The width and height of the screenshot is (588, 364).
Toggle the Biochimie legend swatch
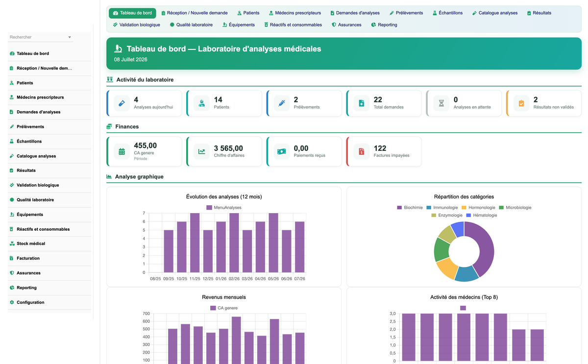pyautogui.click(x=399, y=208)
